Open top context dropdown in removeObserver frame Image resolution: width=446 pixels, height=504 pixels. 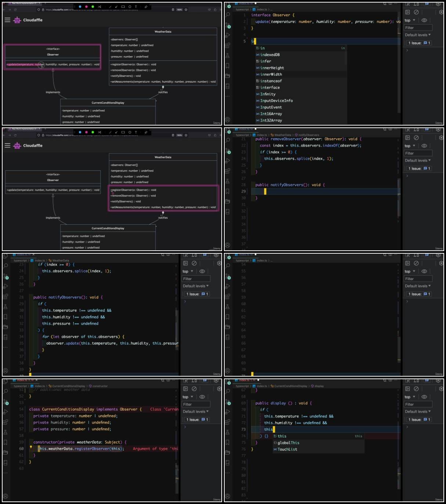410,146
